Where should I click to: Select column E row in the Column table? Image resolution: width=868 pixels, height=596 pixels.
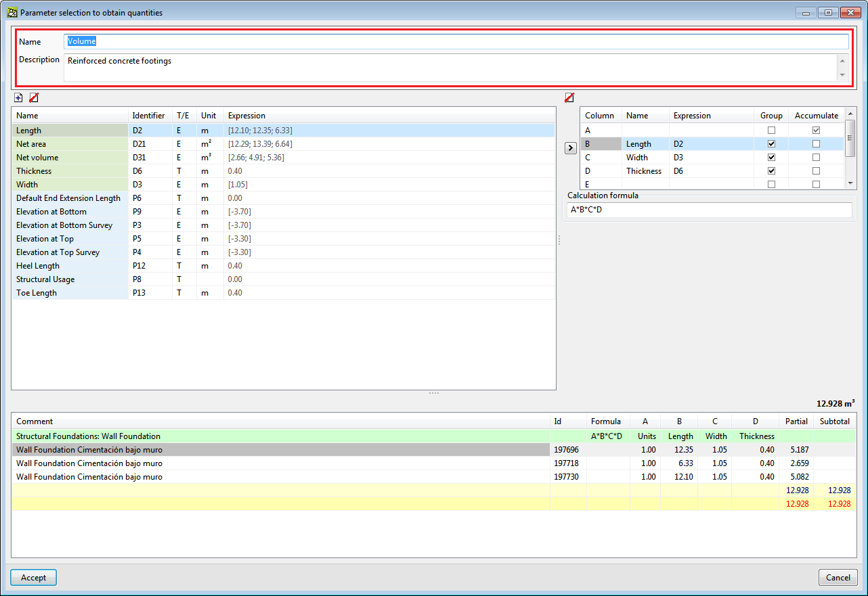(x=713, y=184)
